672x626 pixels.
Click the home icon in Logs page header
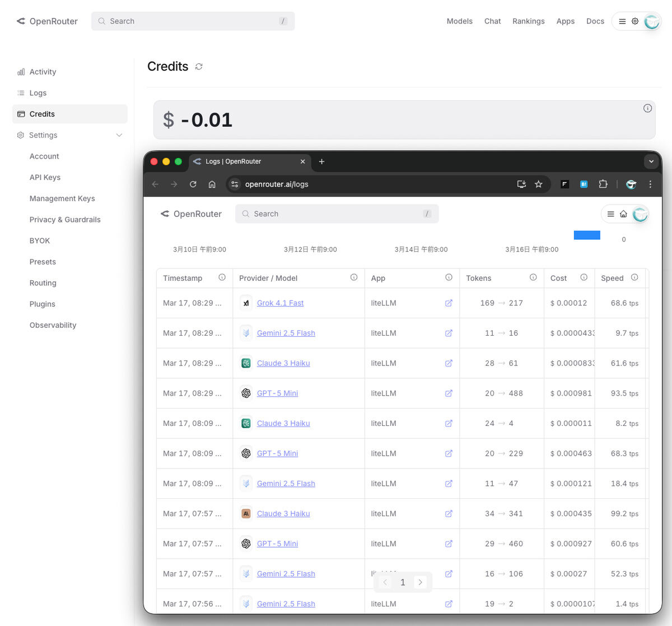623,214
